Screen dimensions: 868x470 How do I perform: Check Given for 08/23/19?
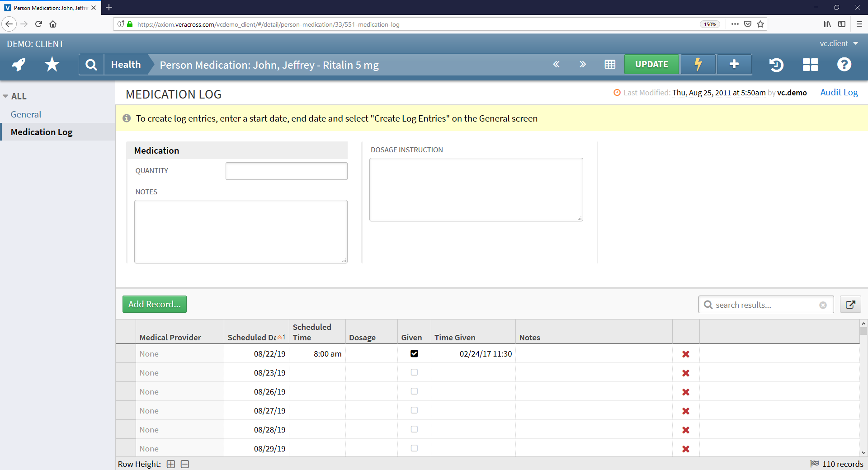[414, 372]
